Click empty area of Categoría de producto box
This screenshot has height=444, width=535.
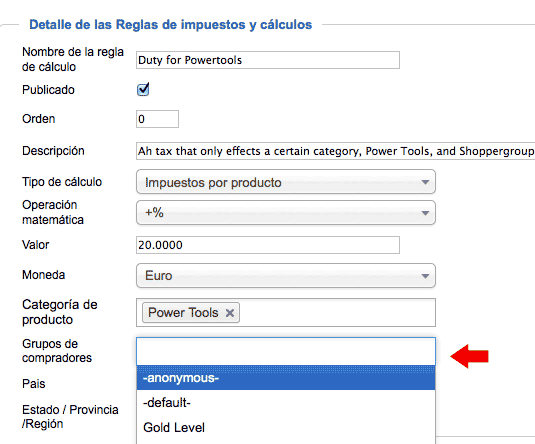click(337, 313)
